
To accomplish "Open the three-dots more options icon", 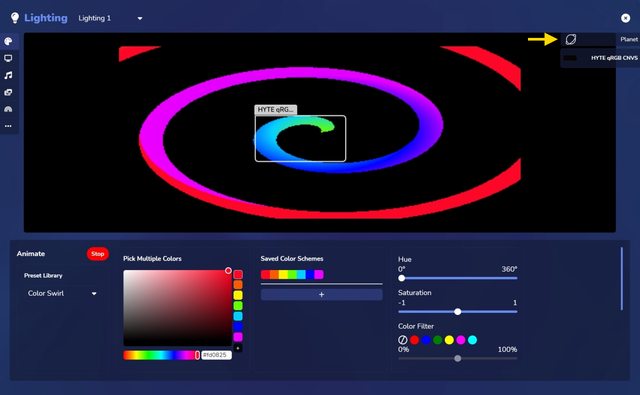I will (x=8, y=126).
